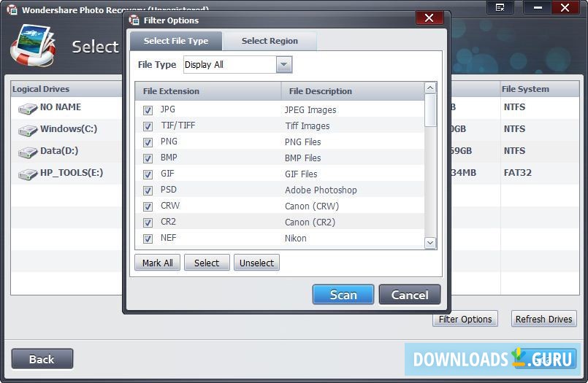The image size is (588, 383).
Task: Select the Tiff Images description
Action: click(x=307, y=126)
